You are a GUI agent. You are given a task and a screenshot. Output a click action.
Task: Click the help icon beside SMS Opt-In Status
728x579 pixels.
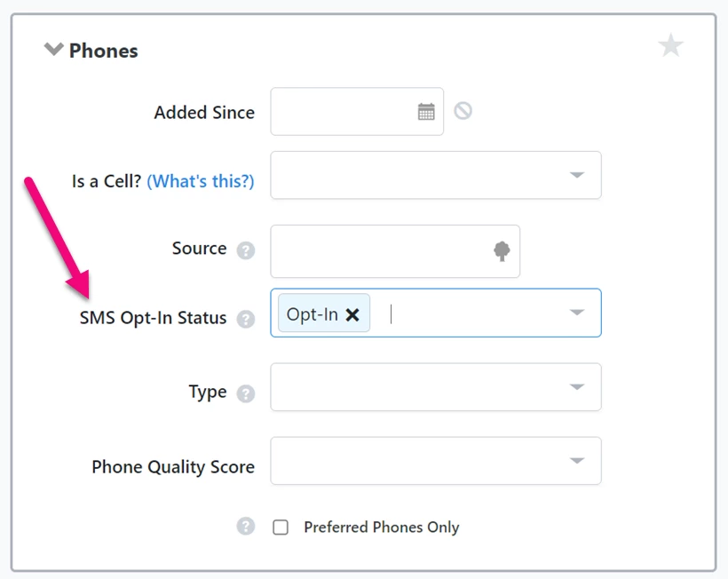coord(245,319)
